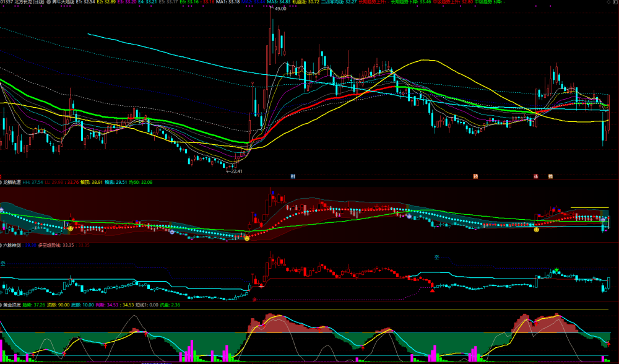Open settings gear beside 奔牛大地线 indicator
The height and width of the screenshot is (364, 619).
pyautogui.click(x=48, y=2)
